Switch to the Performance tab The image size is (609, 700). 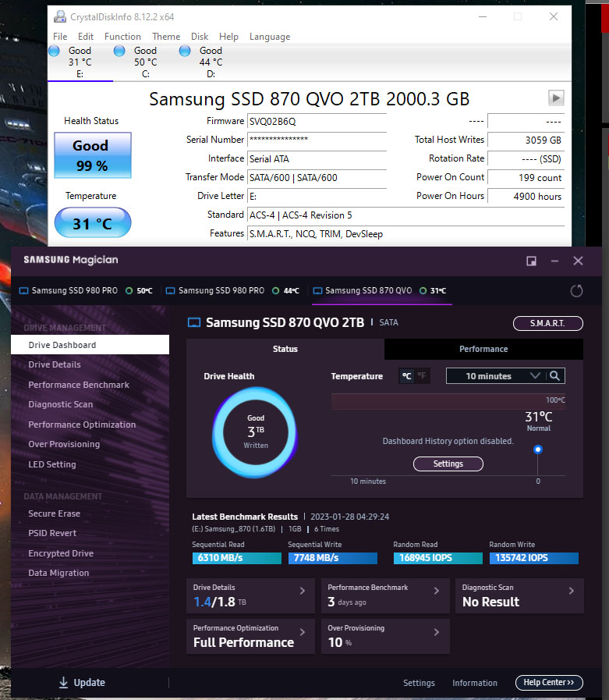[x=483, y=349]
